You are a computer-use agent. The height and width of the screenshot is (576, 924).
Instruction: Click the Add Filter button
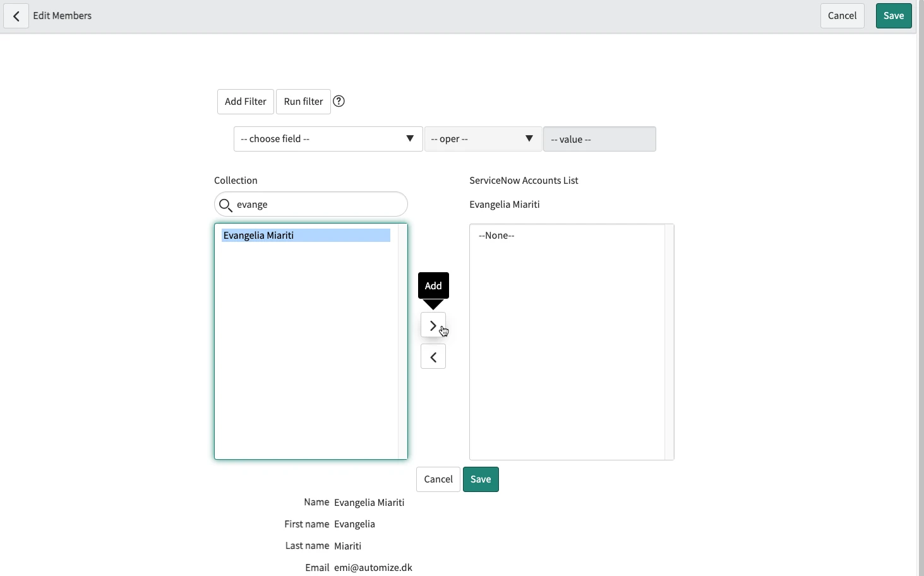(245, 101)
